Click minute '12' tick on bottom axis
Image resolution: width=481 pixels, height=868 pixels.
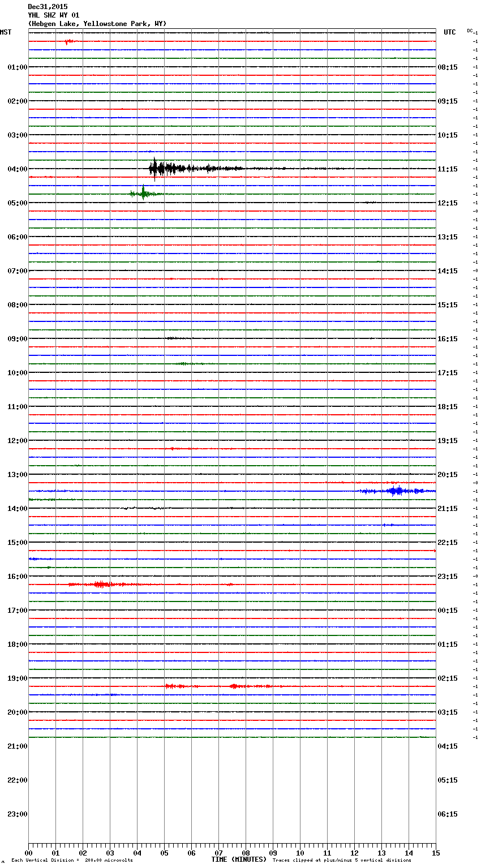coord(354,853)
